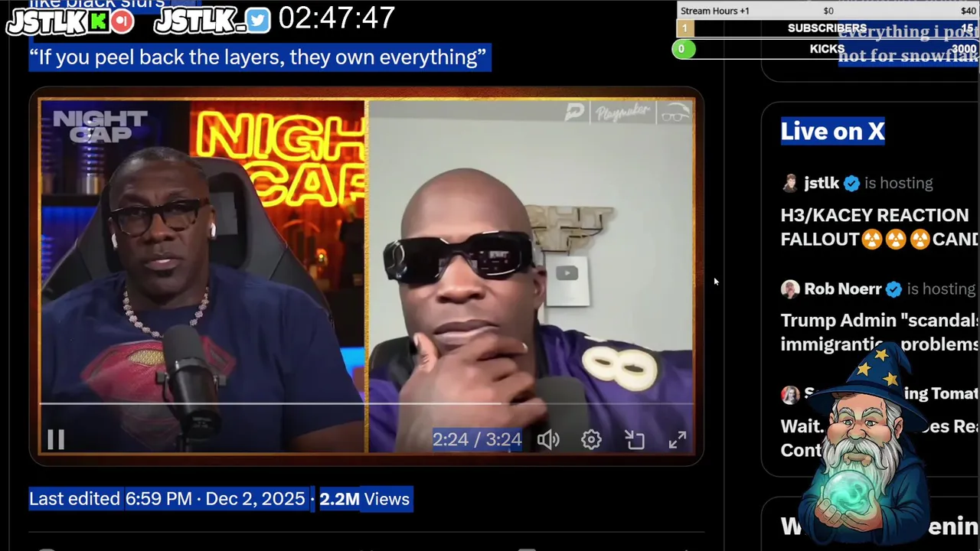Click the Live on X heading
The height and width of the screenshot is (551, 980).
tap(833, 131)
